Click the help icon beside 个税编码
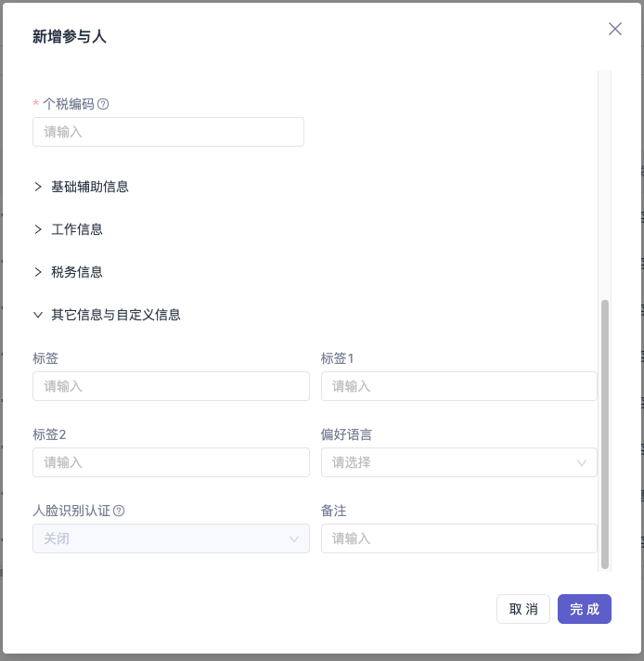The image size is (644, 661). click(x=103, y=104)
